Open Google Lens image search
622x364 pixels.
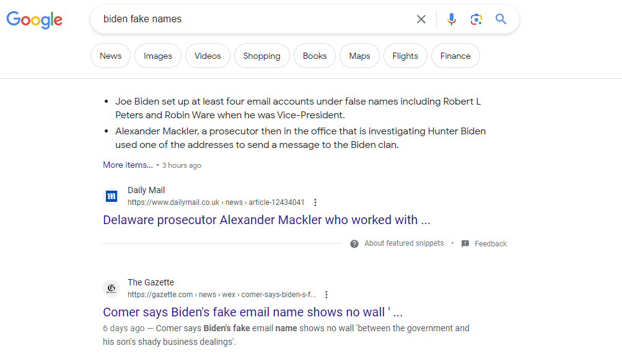(476, 19)
